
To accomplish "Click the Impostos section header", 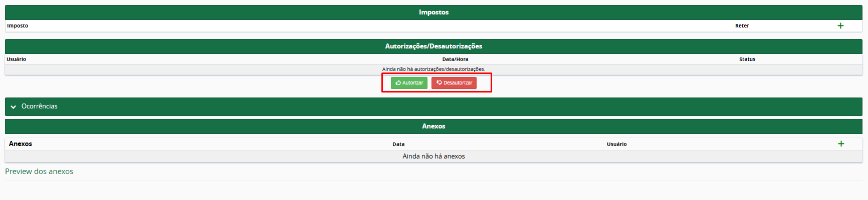I will 433,12.
